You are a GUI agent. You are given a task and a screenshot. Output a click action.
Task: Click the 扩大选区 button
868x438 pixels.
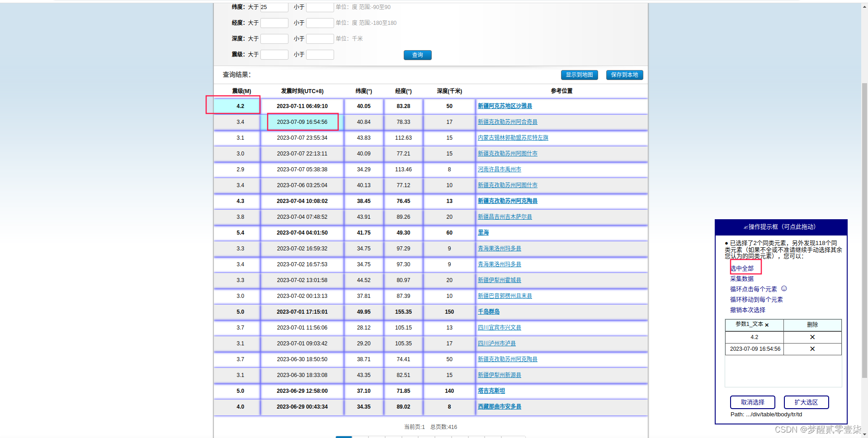pyautogui.click(x=806, y=402)
